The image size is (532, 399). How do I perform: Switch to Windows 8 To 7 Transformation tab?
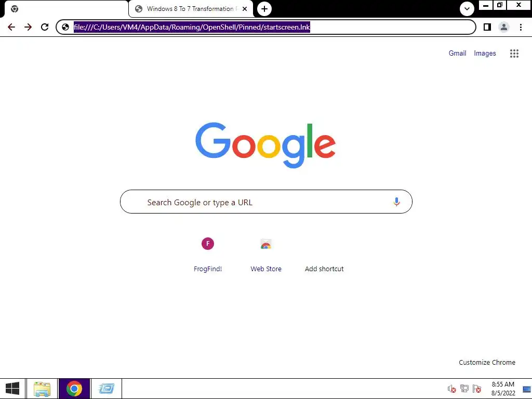[x=190, y=9]
